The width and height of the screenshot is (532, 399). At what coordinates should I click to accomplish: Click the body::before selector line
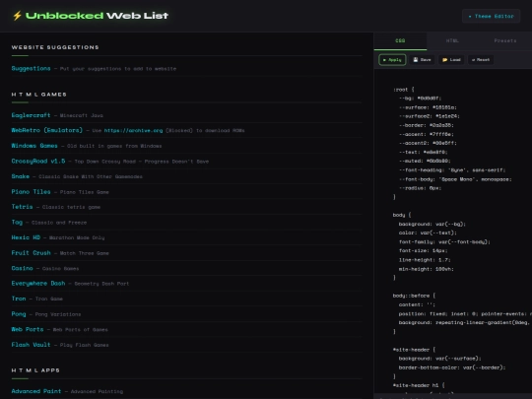tap(414, 296)
